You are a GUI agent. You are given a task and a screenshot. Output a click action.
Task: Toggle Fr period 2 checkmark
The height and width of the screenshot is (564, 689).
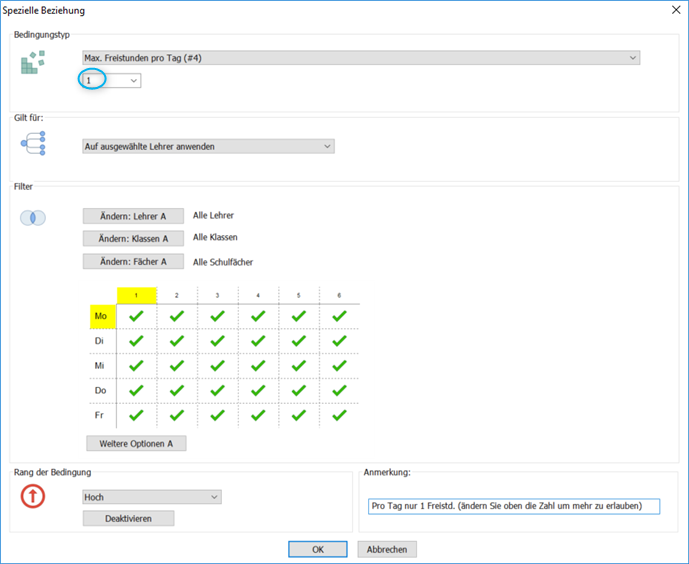coord(177,415)
